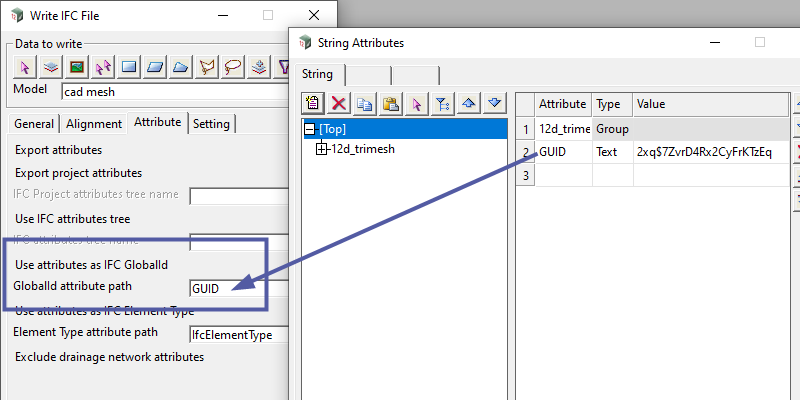The image size is (800, 400).
Task: Click the new attribute icon in String Attributes
Action: (313, 104)
